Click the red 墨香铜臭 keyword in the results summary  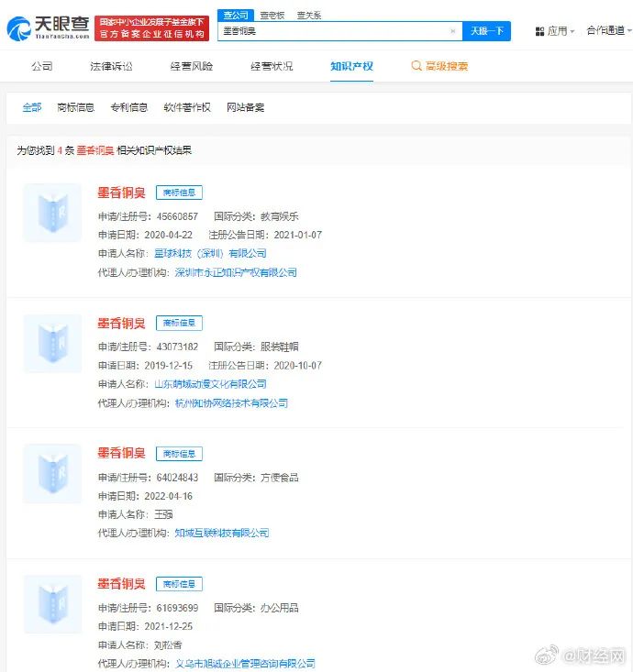(95, 150)
